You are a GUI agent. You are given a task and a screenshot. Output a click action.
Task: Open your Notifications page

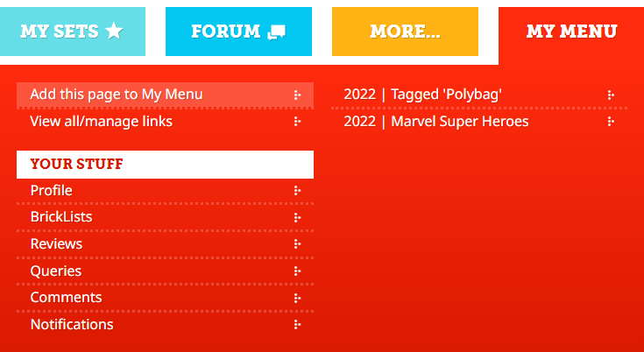(x=72, y=325)
